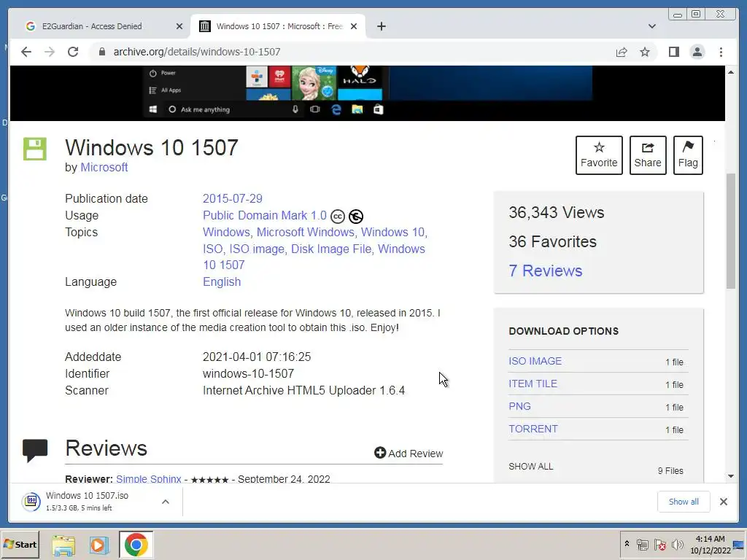Expand the download item options chevron

(x=166, y=502)
